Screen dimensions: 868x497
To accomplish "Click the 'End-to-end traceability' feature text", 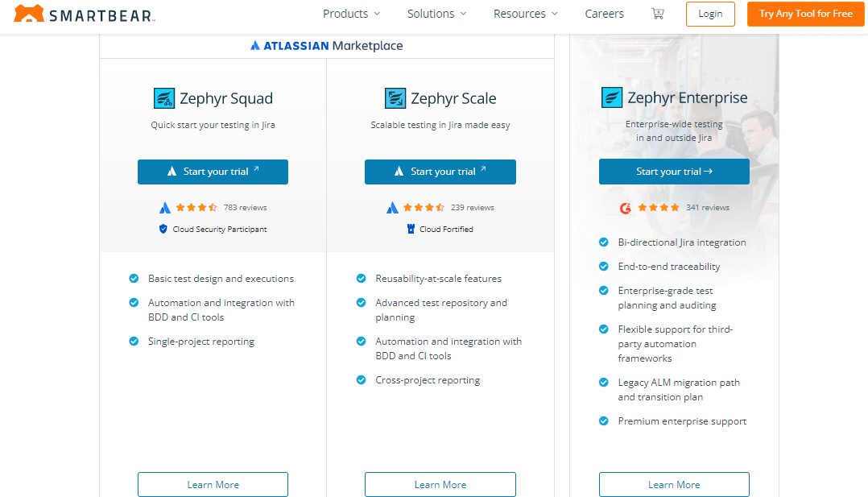I will pyautogui.click(x=668, y=267).
